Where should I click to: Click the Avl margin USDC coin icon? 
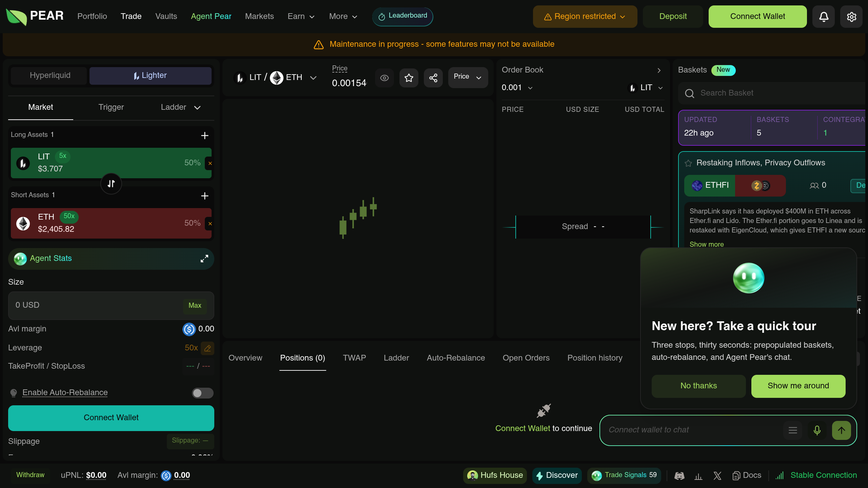point(189,329)
